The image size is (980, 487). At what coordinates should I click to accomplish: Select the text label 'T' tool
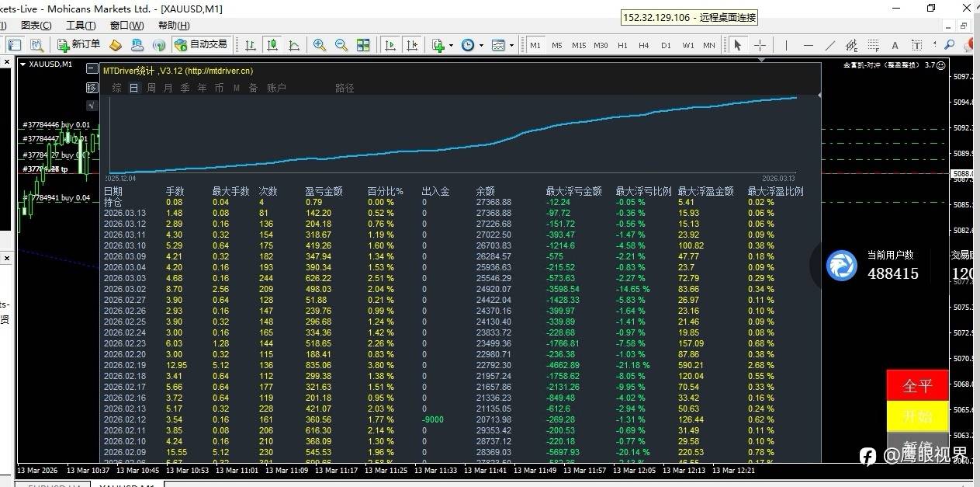tap(917, 45)
